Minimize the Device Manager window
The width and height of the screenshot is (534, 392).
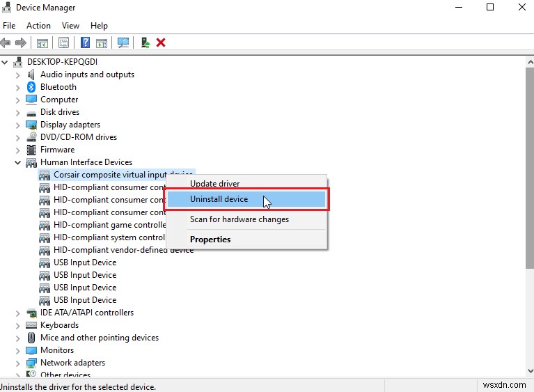459,7
